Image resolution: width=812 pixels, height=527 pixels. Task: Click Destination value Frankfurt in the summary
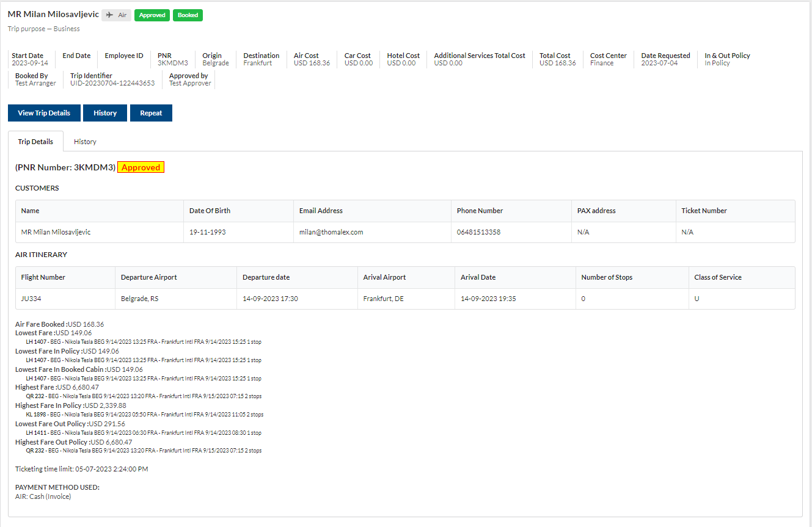[258, 63]
